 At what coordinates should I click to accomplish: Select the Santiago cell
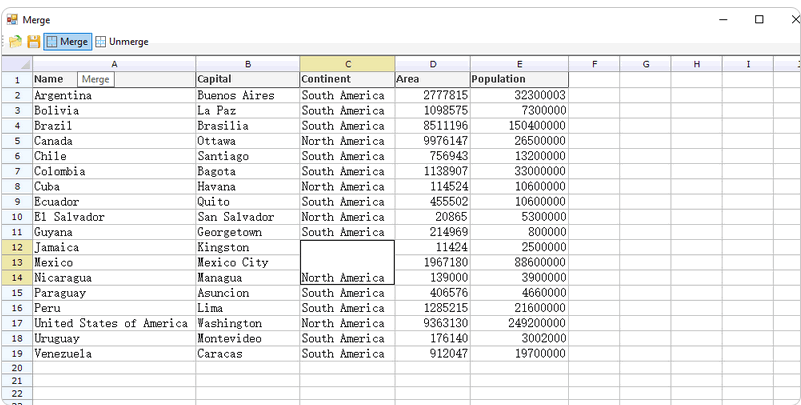click(x=248, y=156)
